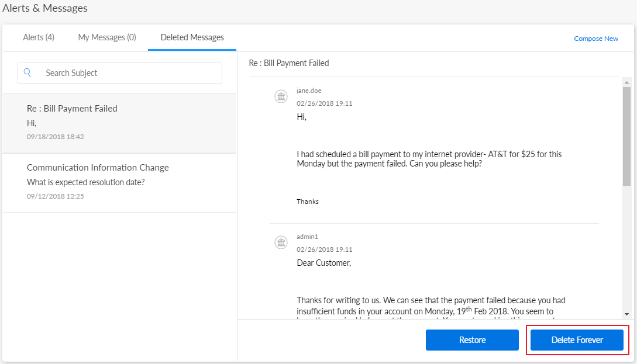637x364 pixels.
Task: Click the Compose New link
Action: [595, 39]
